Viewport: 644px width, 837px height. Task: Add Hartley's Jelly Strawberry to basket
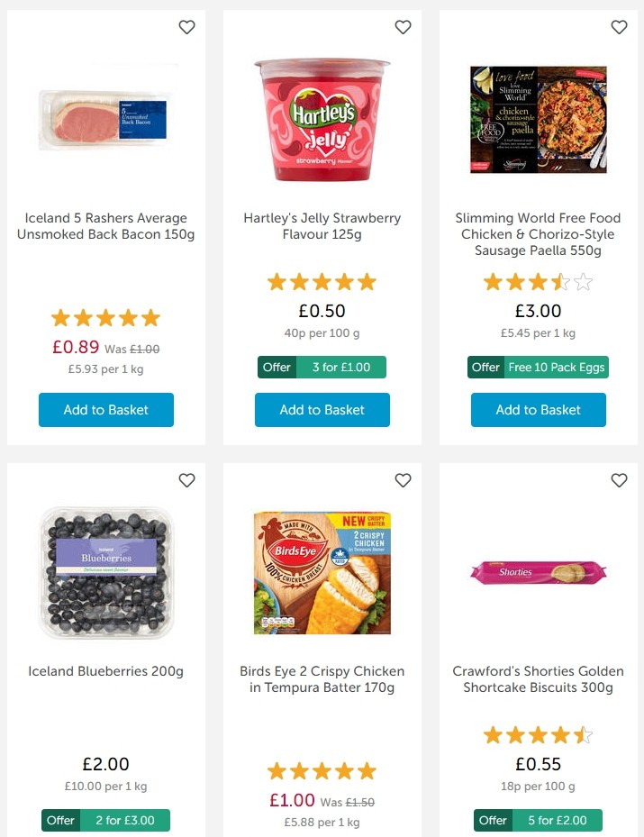pos(322,409)
